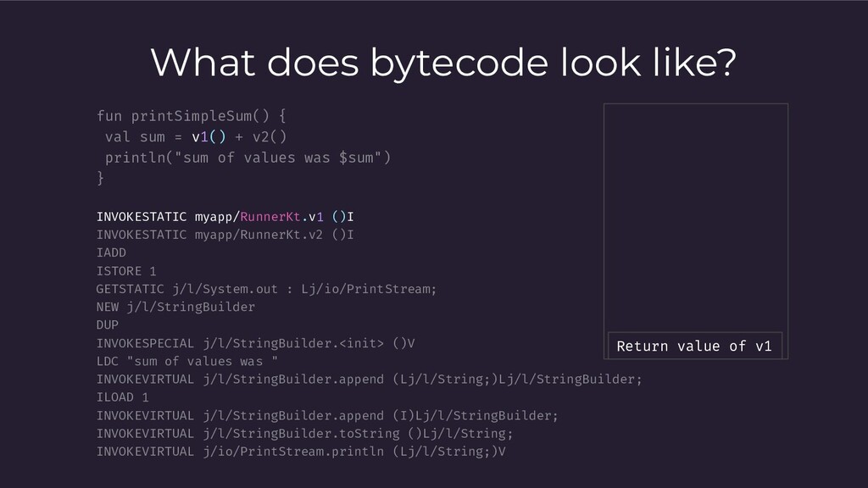Click the 'StringBuilder.toString' line
Screen dimensions: 868x488
click(304, 434)
